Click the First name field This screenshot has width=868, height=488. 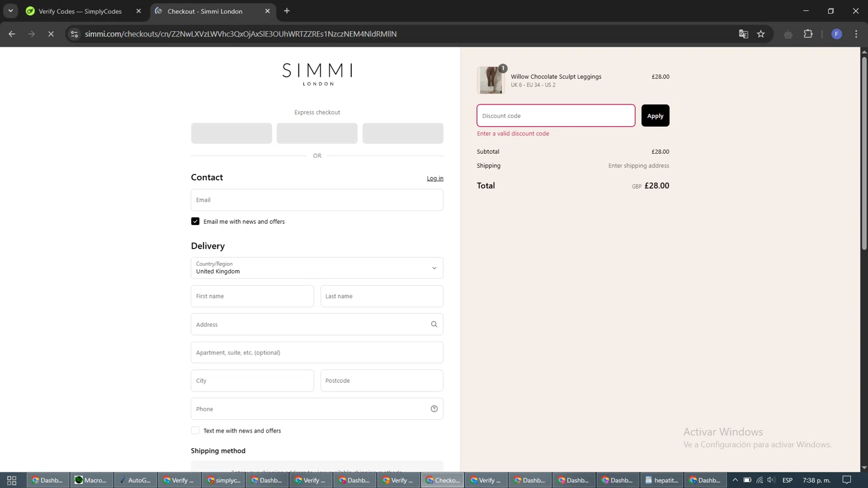coord(252,296)
